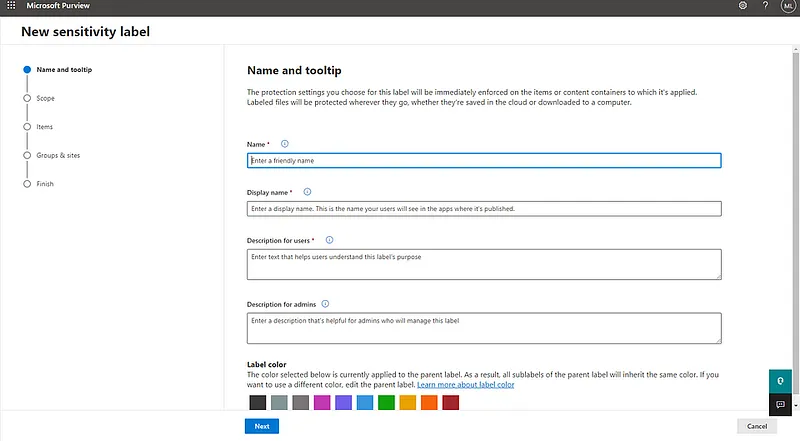The height and width of the screenshot is (441, 800).
Task: Click the Microsoft Purview title
Action: (58, 6)
